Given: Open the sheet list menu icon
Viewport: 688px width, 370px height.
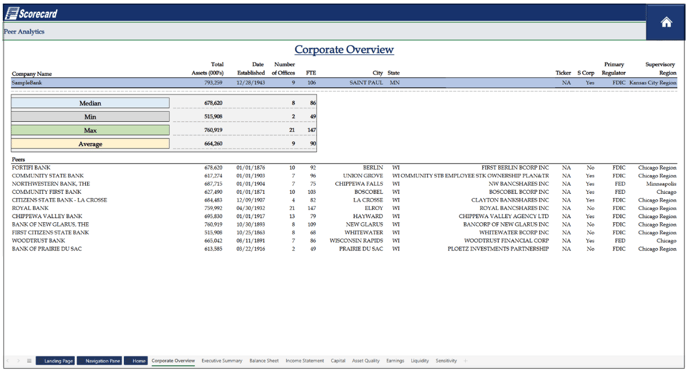Looking at the screenshot, I should 29,361.
